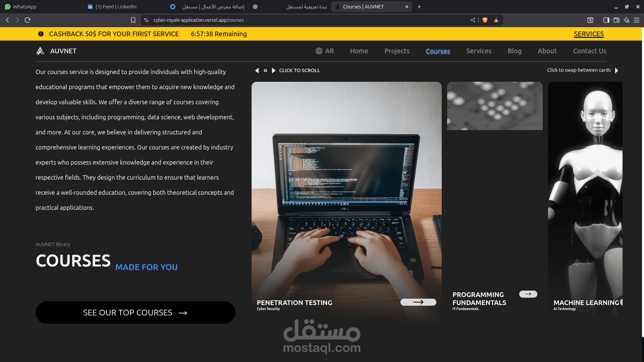
Task: Follow the SERVICES link in yellow banner
Action: pyautogui.click(x=589, y=34)
